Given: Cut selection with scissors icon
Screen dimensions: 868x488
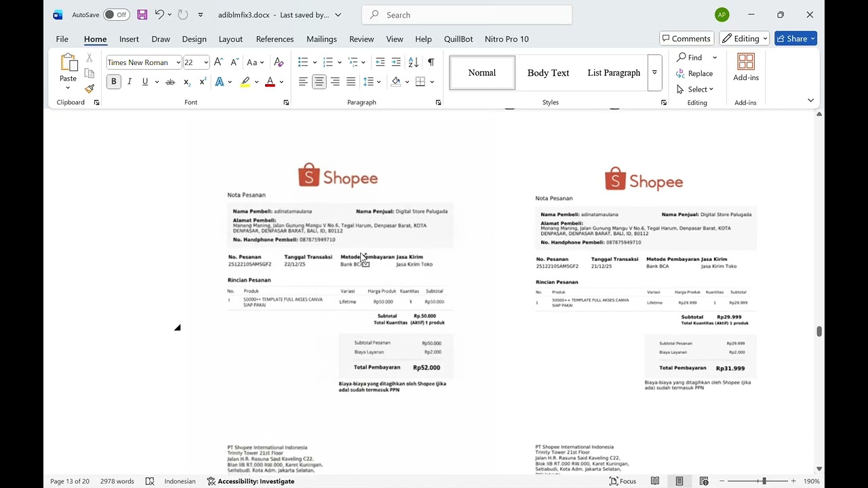Looking at the screenshot, I should tap(89, 58).
